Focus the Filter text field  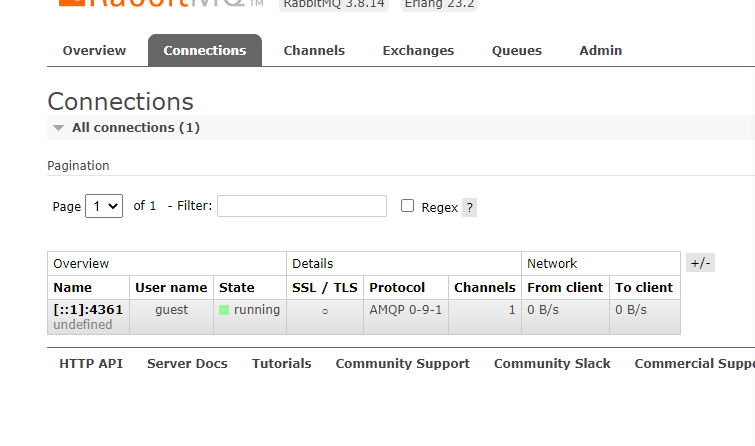pos(301,206)
